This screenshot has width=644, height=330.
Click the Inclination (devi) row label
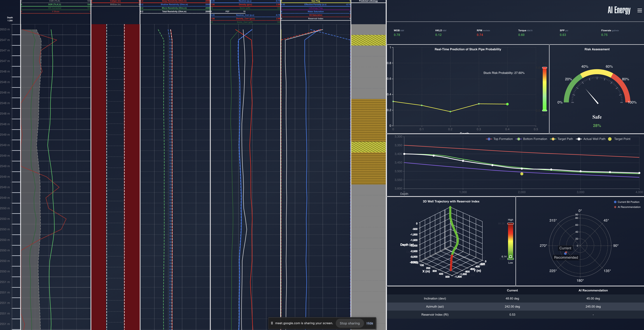tap(435, 298)
